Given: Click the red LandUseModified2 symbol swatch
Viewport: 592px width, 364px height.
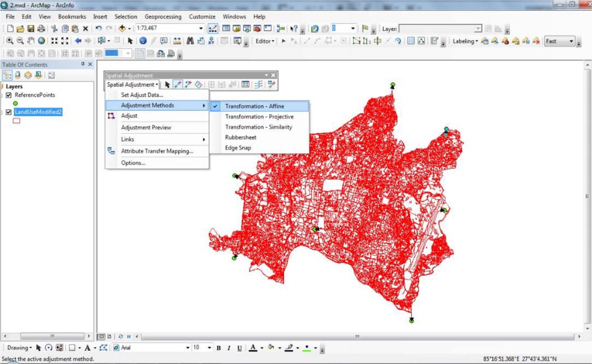Looking at the screenshot, I should click(16, 121).
